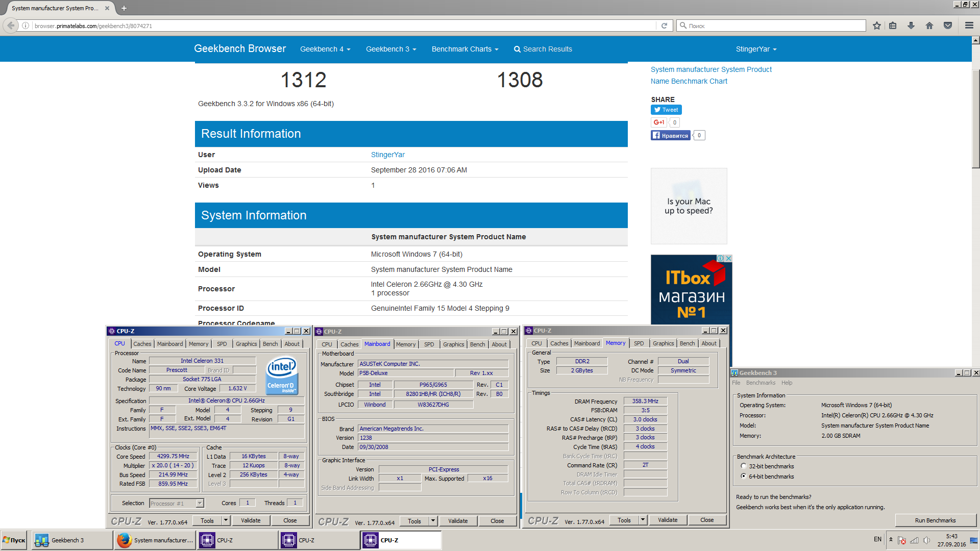This screenshot has width=980, height=551.
Task: Open the StingerYar user profile link
Action: 388,155
